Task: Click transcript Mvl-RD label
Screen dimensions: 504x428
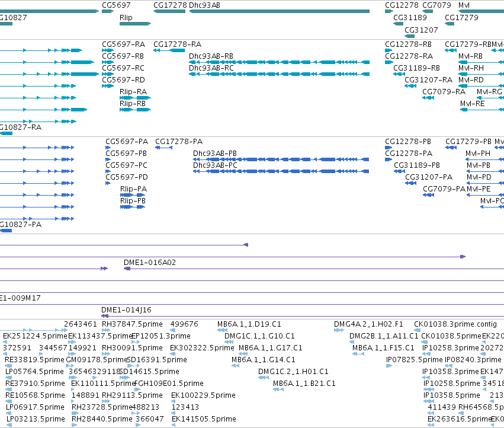Action: point(471,80)
